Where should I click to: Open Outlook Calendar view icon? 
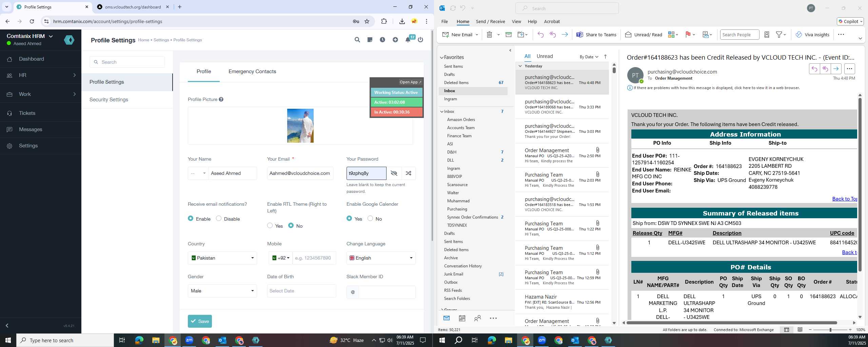(x=462, y=318)
